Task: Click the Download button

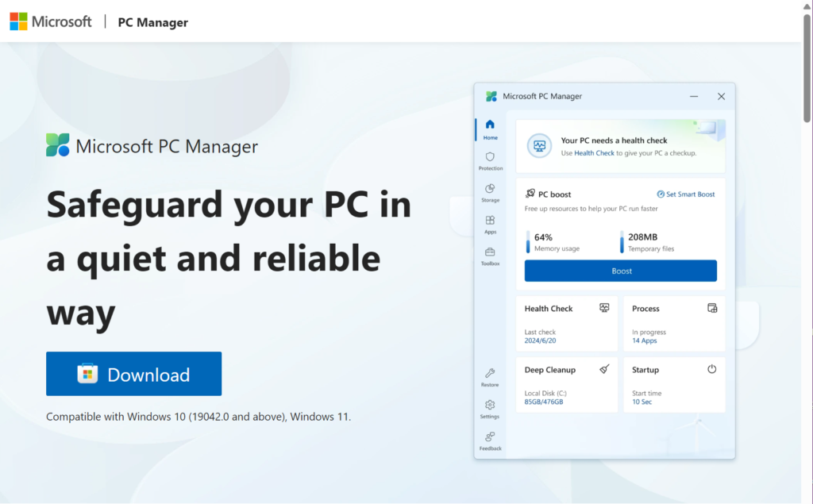Action: [x=133, y=374]
